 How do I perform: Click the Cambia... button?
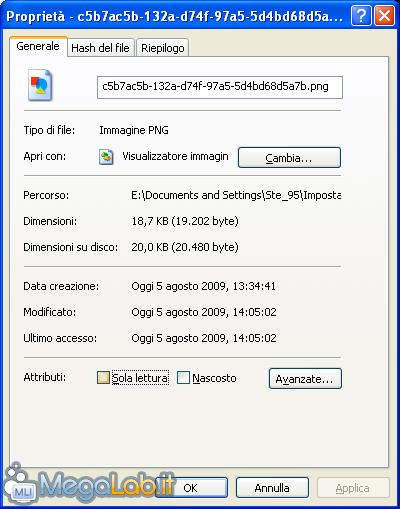[x=289, y=157]
